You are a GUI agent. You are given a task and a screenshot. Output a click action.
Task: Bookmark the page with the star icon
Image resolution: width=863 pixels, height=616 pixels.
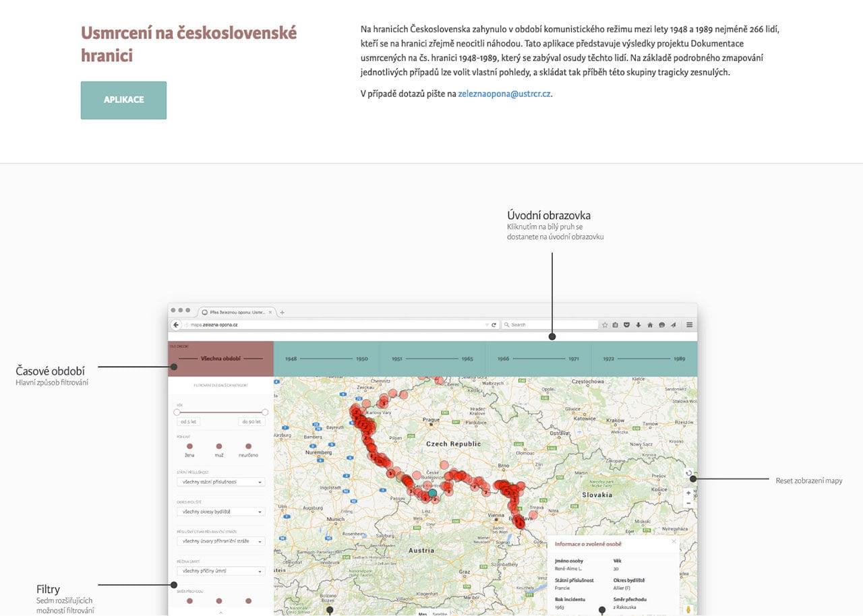(x=605, y=325)
